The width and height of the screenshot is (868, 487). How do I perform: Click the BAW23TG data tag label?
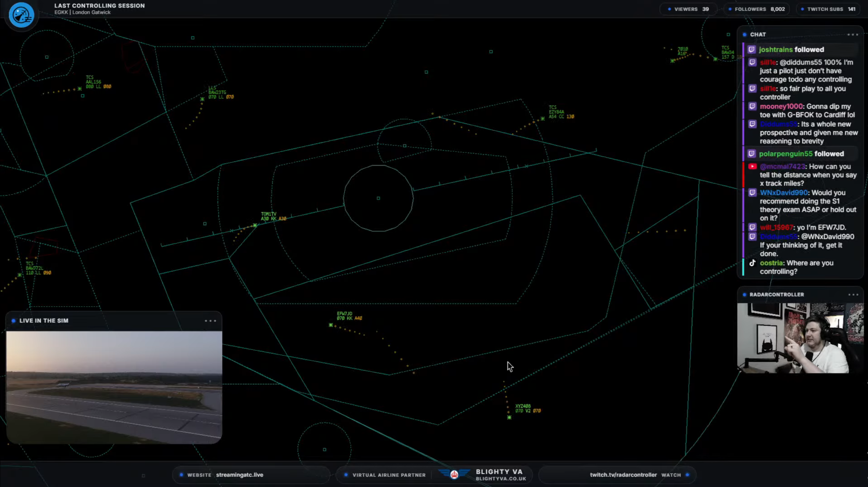[221, 93]
